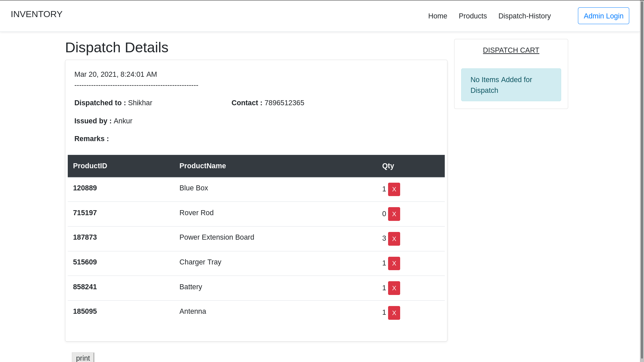Click the No Items Added for Dispatch notice
Image resolution: width=644 pixels, height=362 pixels.
pos(511,85)
